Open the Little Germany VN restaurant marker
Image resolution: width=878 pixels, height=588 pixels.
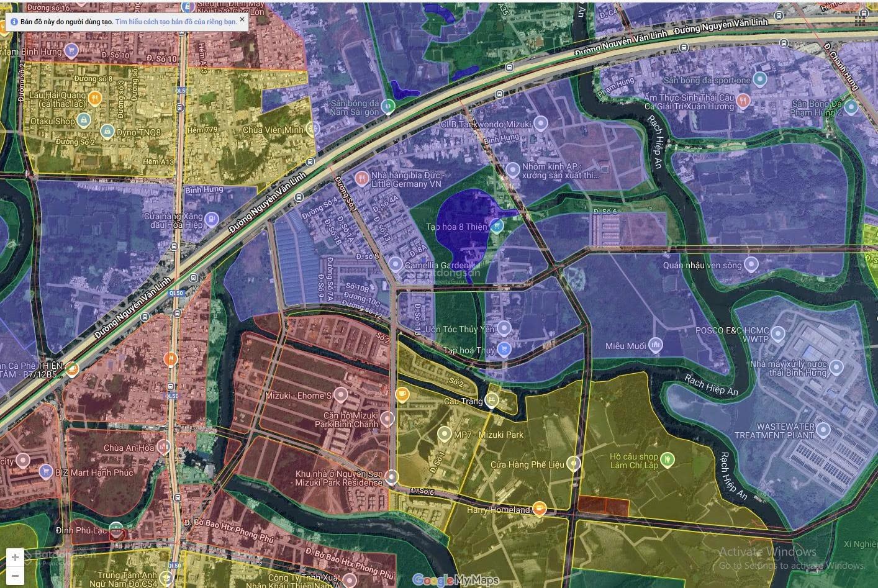click(x=361, y=179)
